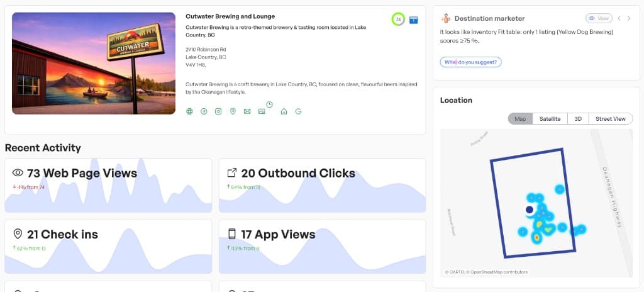Image resolution: width=644 pixels, height=292 pixels.
Task: Switch location view to 3D tab
Action: [x=578, y=119]
